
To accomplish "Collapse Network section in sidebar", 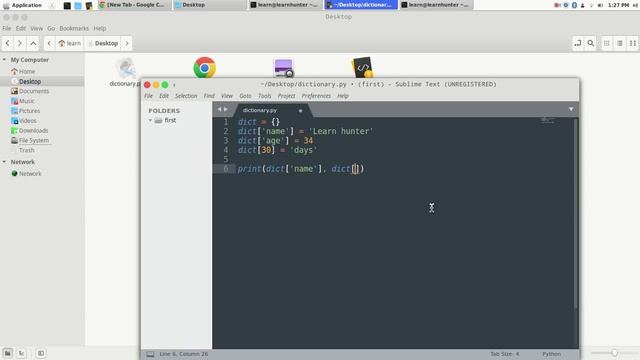I will pyautogui.click(x=4, y=162).
